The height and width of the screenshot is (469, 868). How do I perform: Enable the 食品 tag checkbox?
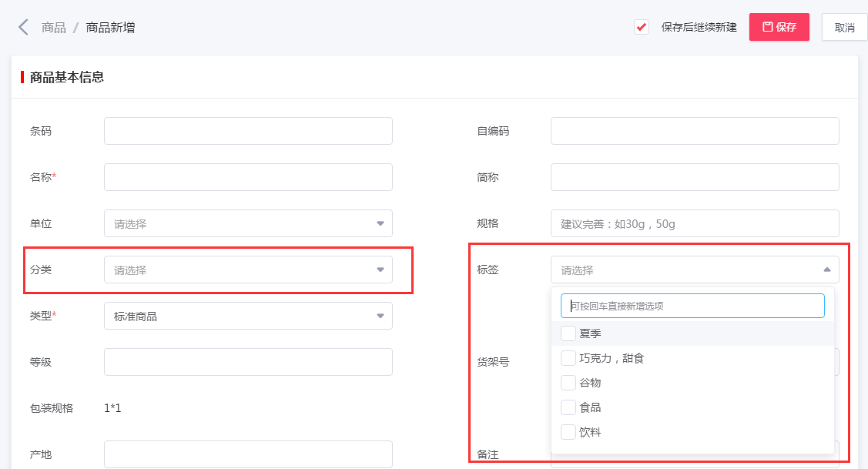point(568,407)
